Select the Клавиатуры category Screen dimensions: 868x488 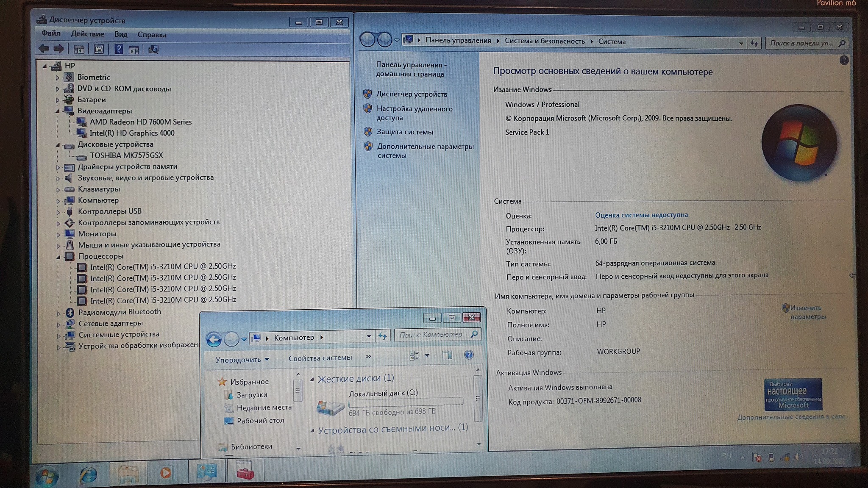click(x=99, y=189)
